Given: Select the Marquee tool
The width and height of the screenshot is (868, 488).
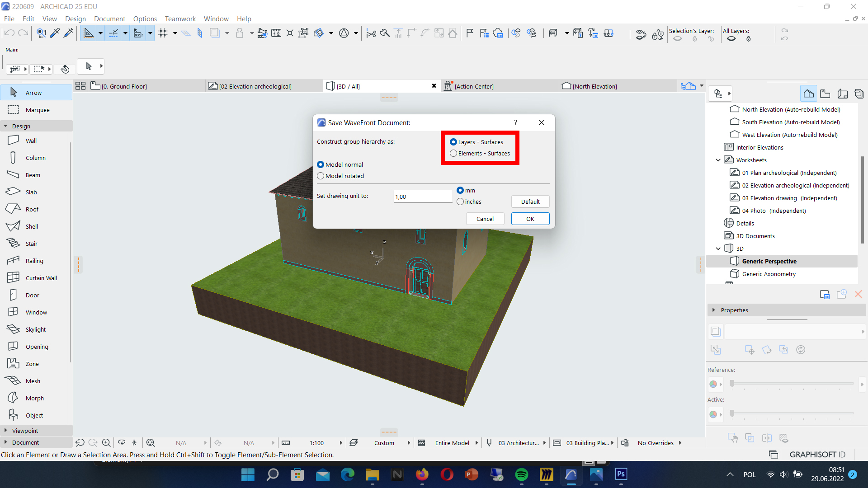Looking at the screenshot, I should point(36,110).
